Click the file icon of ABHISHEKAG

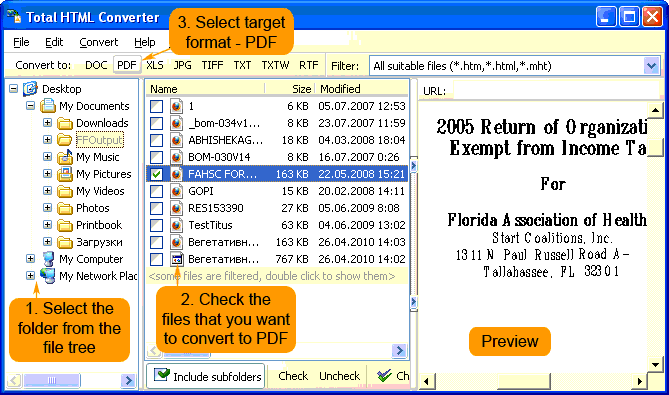[x=176, y=140]
